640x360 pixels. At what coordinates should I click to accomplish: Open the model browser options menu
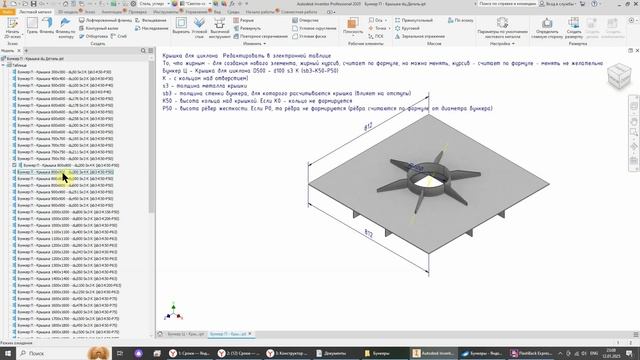tap(151, 51)
